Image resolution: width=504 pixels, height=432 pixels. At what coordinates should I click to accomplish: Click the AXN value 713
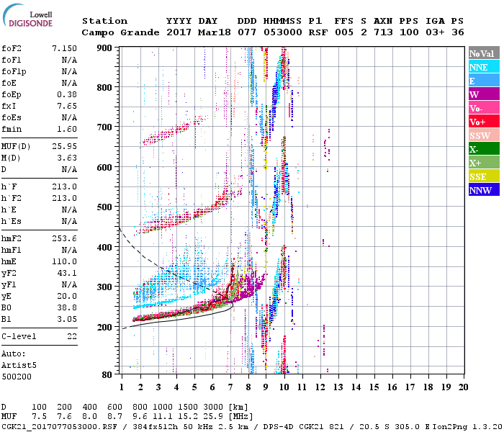[x=383, y=32]
